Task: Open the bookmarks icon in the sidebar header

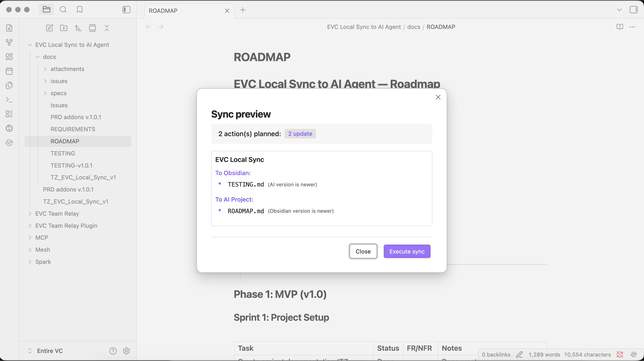Action: pos(79,10)
